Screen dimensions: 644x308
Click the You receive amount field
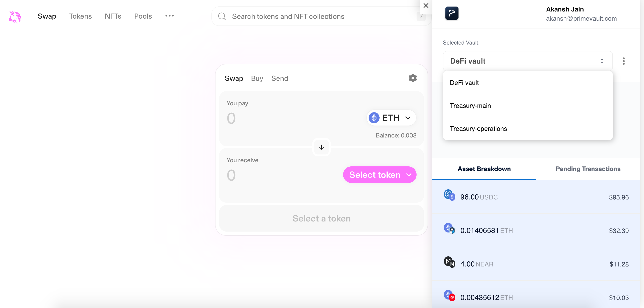[283, 175]
